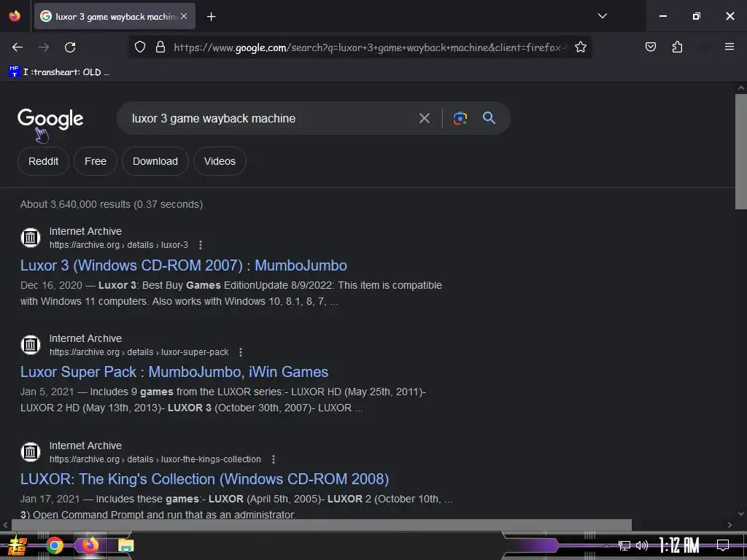Viewport: 747px width, 560px height.
Task: Open more options for luxor-super-pack result
Action: pos(241,352)
